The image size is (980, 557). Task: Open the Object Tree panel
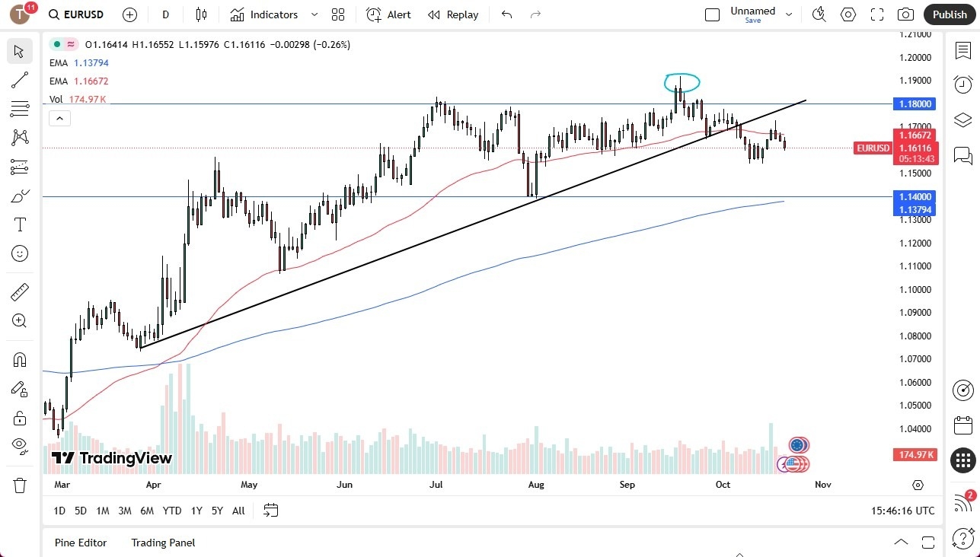point(962,119)
